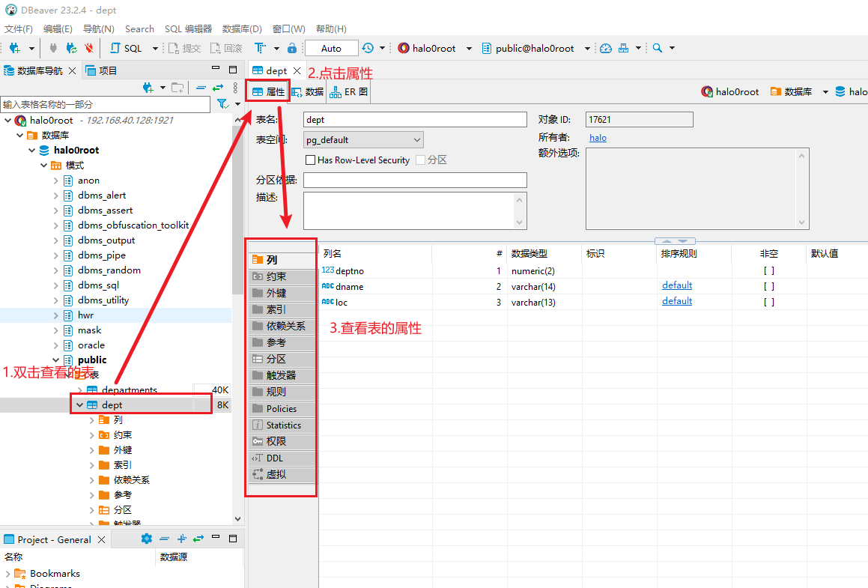
Task: Open the dashboard gauge icon
Action: click(606, 48)
